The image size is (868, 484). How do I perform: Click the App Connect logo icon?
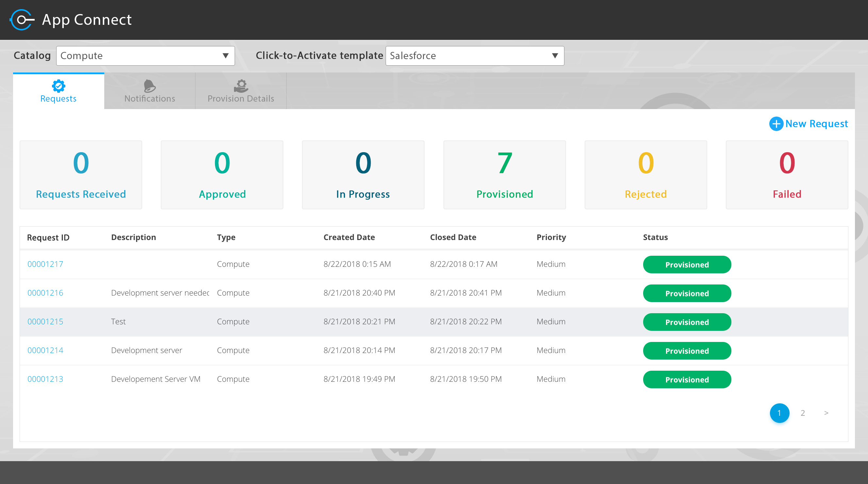click(22, 20)
